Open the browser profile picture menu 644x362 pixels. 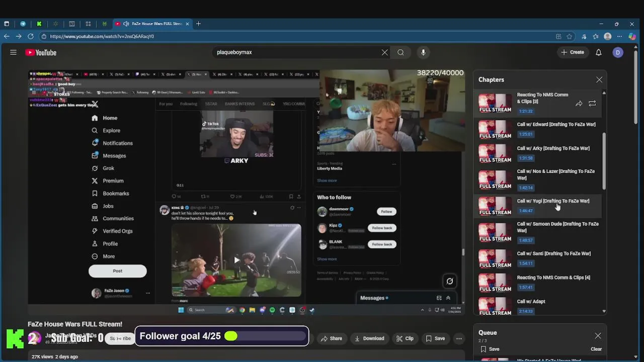coord(608,36)
